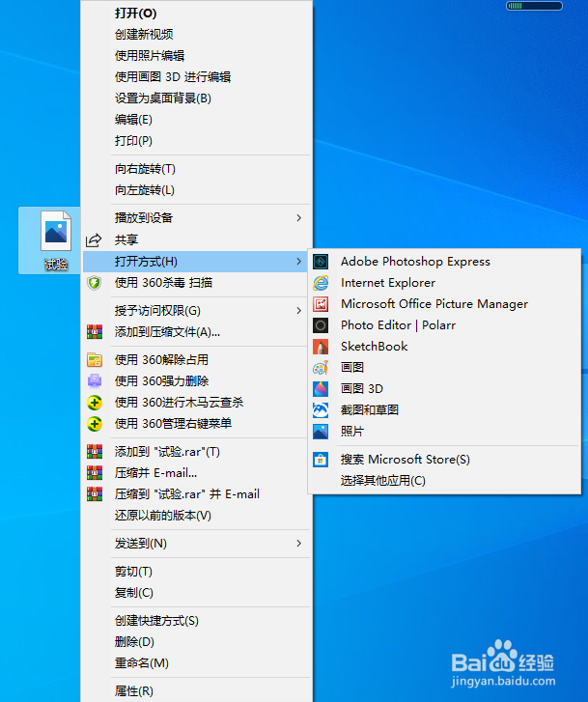This screenshot has height=702, width=588.
Task: Click the 360 shield icon for virus scan
Action: point(94,283)
